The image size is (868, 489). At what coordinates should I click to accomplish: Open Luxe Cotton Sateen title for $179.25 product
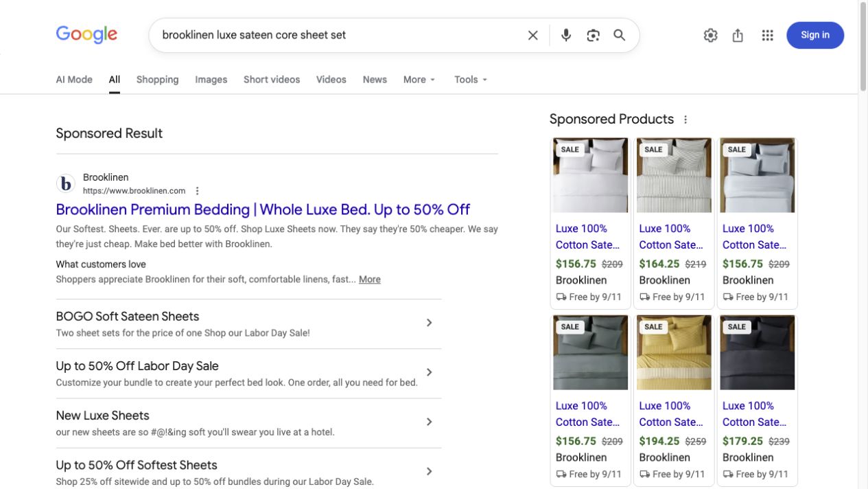tap(755, 414)
